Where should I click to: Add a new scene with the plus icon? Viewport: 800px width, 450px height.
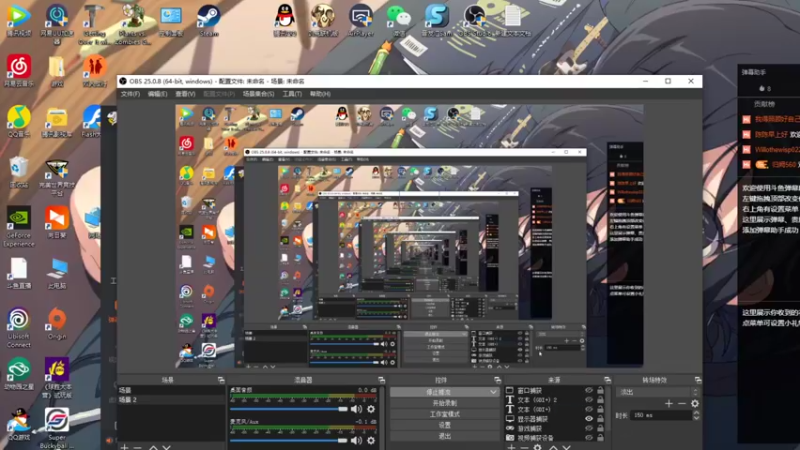coord(124,447)
